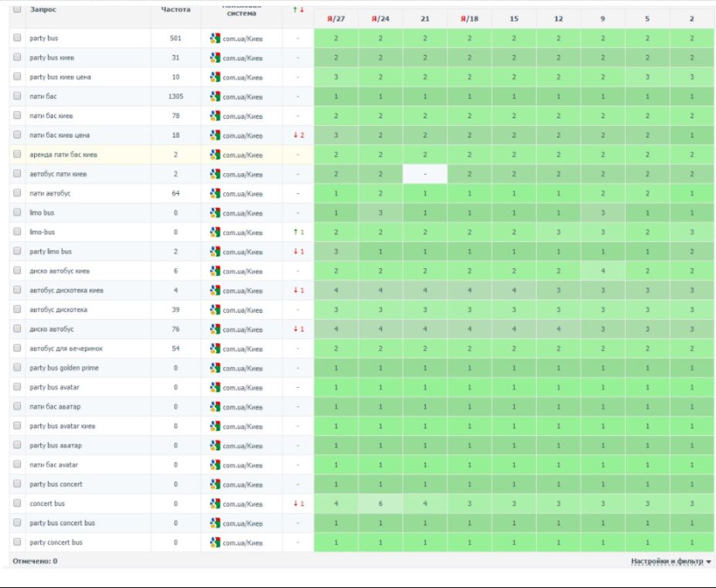Click search engine icon in 'автобус дискотека' row
Screen dimensions: 716x588
(215, 310)
